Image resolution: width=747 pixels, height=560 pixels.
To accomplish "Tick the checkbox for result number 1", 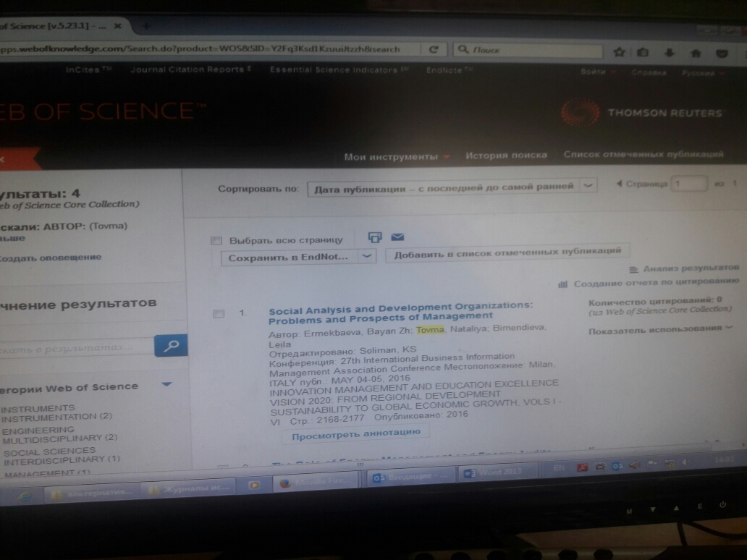I will (219, 313).
